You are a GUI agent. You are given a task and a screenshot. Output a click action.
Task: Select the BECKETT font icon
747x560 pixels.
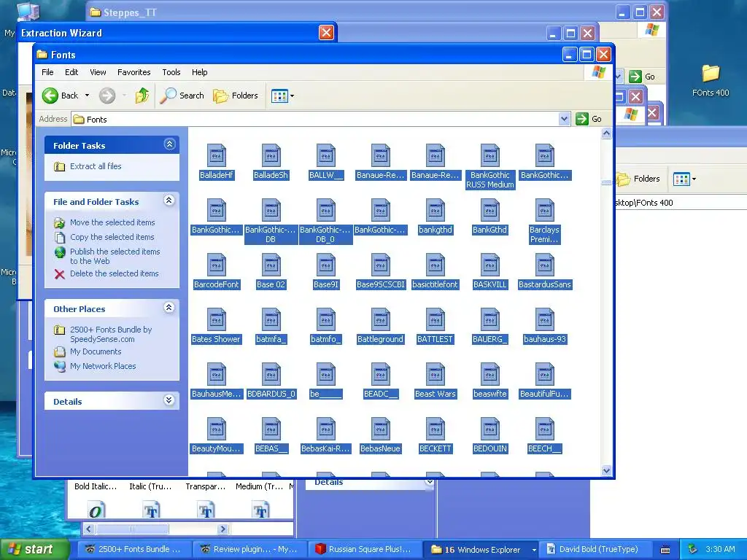tap(435, 429)
